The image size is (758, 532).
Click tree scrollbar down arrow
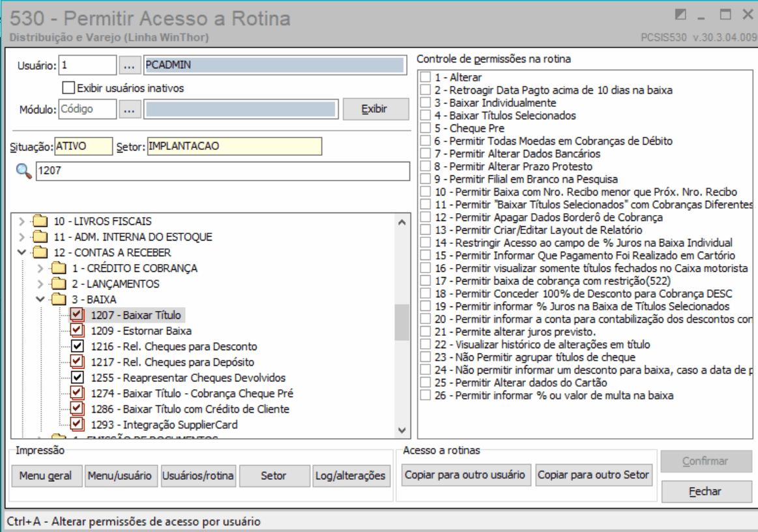click(x=402, y=430)
